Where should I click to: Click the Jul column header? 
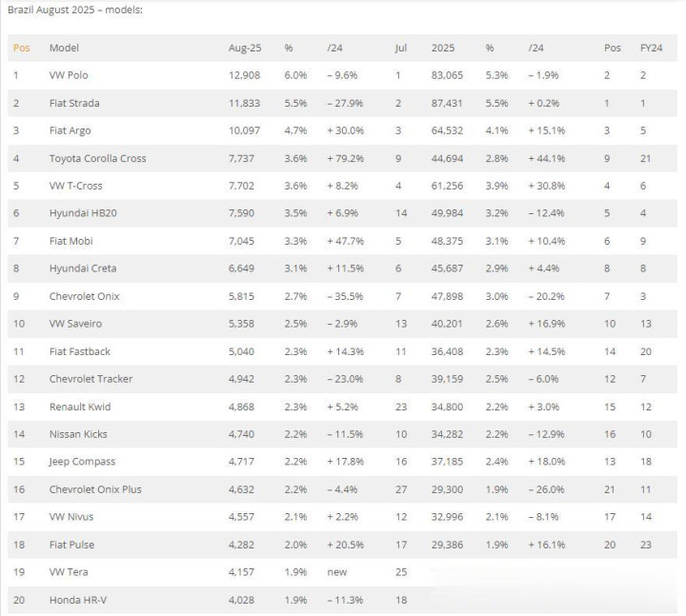pos(401,48)
